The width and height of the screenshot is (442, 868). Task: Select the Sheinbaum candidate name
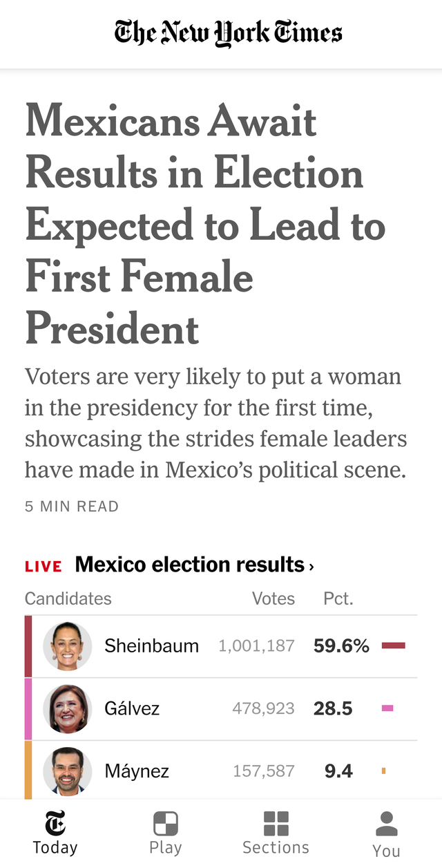(151, 646)
